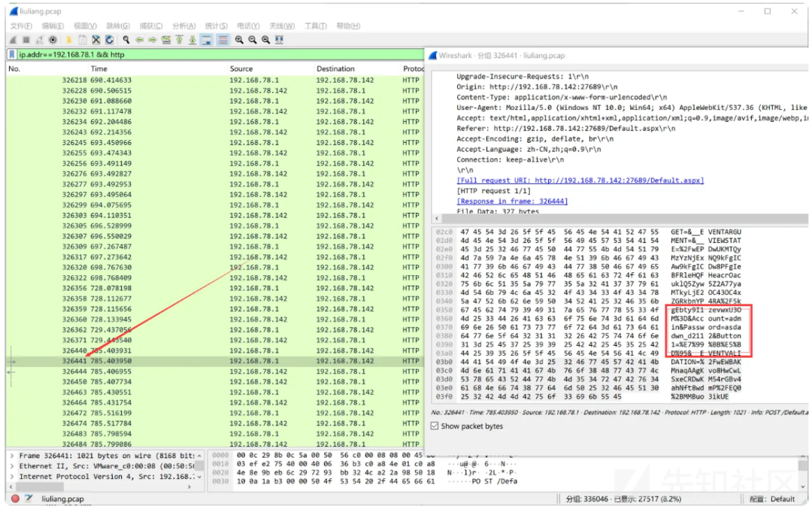Expand the Frame 326441 tree node

point(12,456)
